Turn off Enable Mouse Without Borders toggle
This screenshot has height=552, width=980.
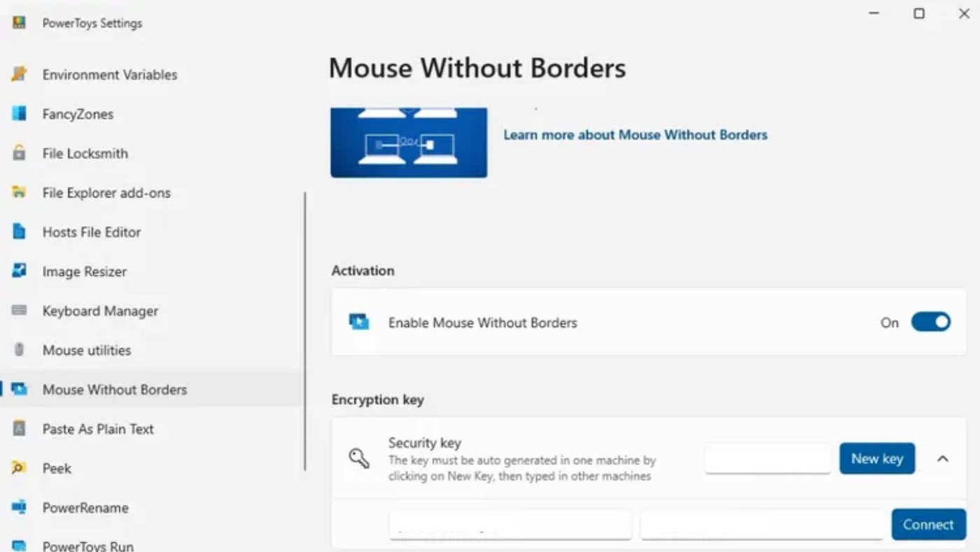click(x=930, y=322)
